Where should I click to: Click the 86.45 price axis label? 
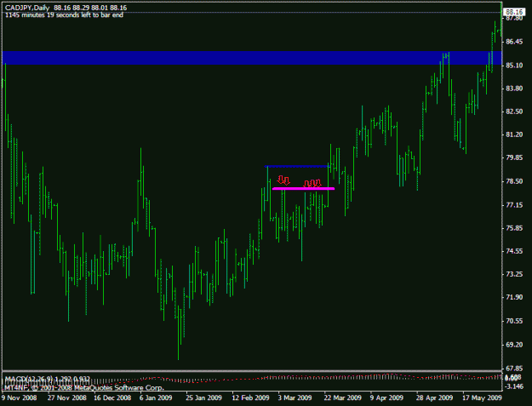coord(514,42)
